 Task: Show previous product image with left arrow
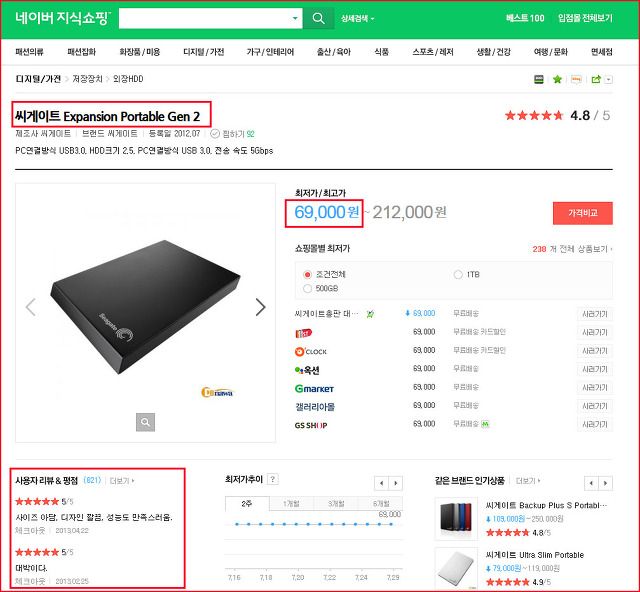(x=31, y=307)
